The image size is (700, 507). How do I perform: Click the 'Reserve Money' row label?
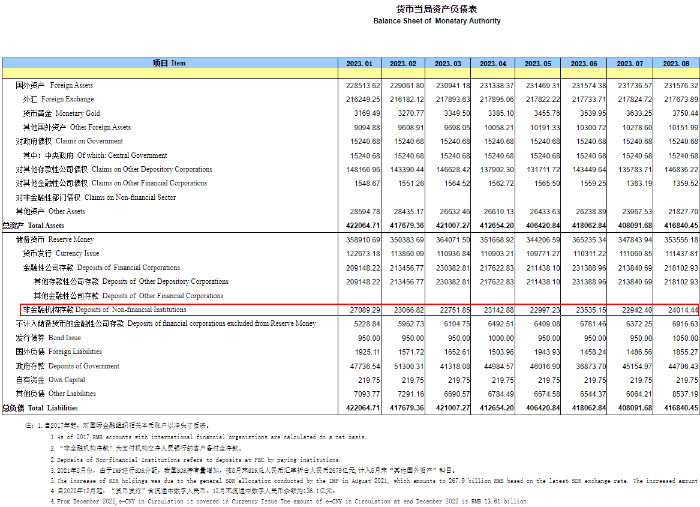71,240
